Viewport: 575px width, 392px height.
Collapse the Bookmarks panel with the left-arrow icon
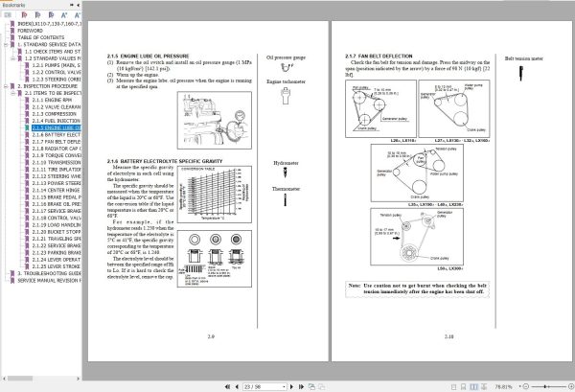click(x=79, y=5)
